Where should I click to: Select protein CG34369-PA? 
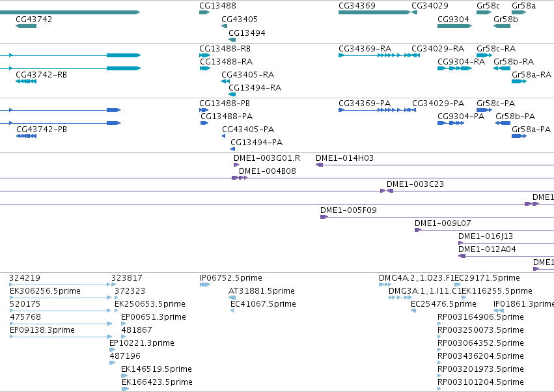365,104
